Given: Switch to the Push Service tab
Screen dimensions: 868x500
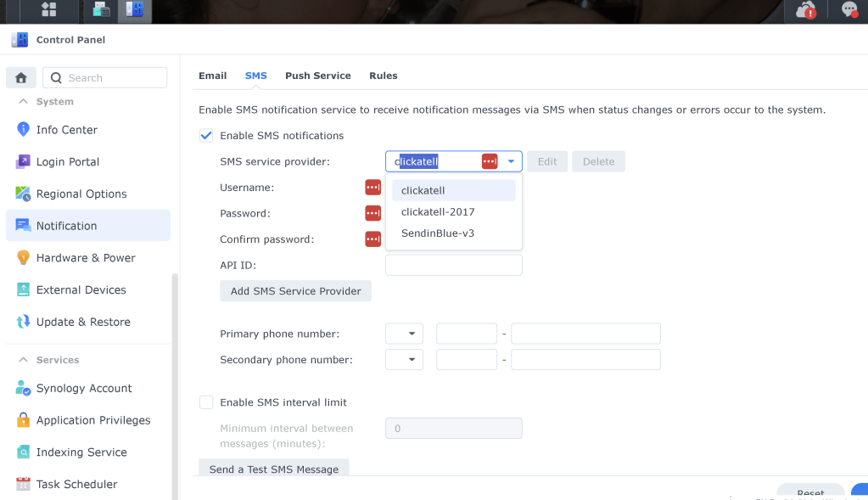Looking at the screenshot, I should [x=317, y=76].
